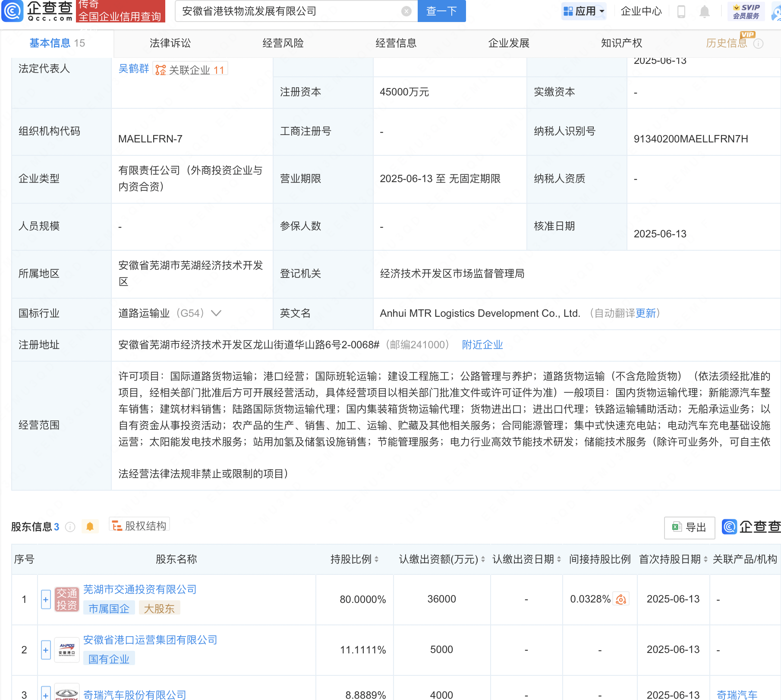Click the 查一下 search button

click(441, 11)
